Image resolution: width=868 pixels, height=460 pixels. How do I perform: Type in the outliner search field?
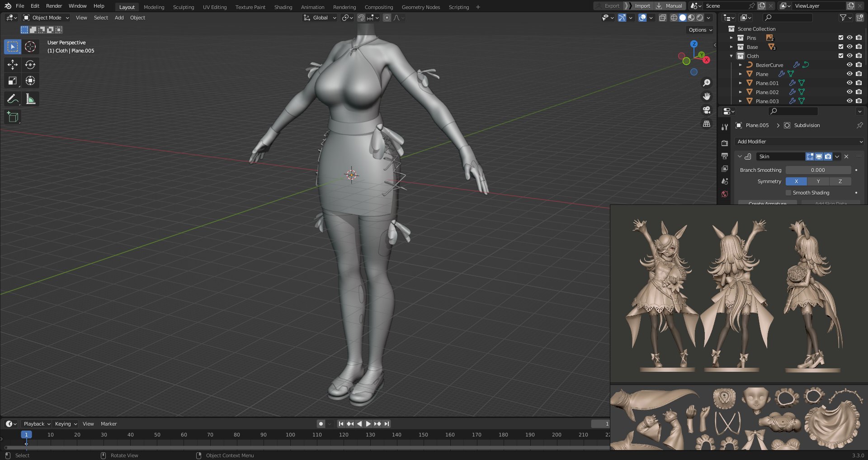(788, 18)
